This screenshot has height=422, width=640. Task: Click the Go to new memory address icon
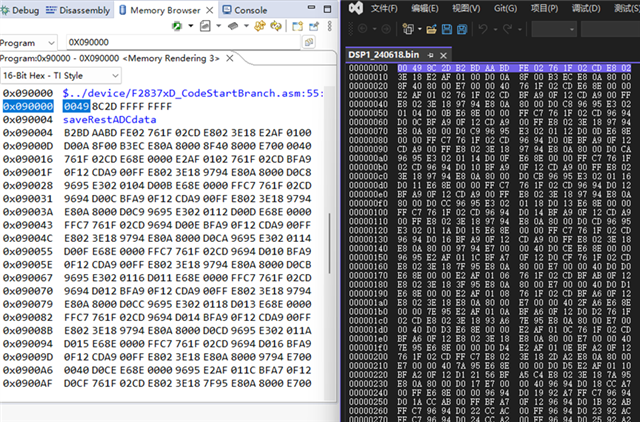pos(177,27)
